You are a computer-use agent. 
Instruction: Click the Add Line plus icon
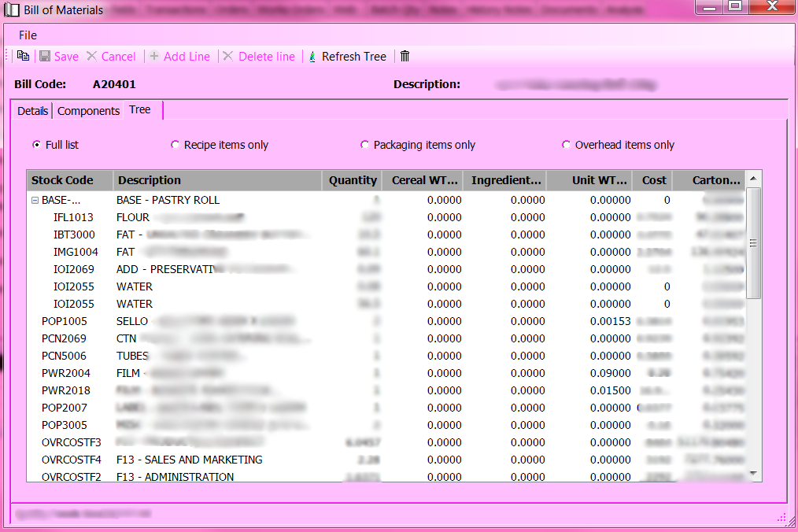click(x=154, y=56)
